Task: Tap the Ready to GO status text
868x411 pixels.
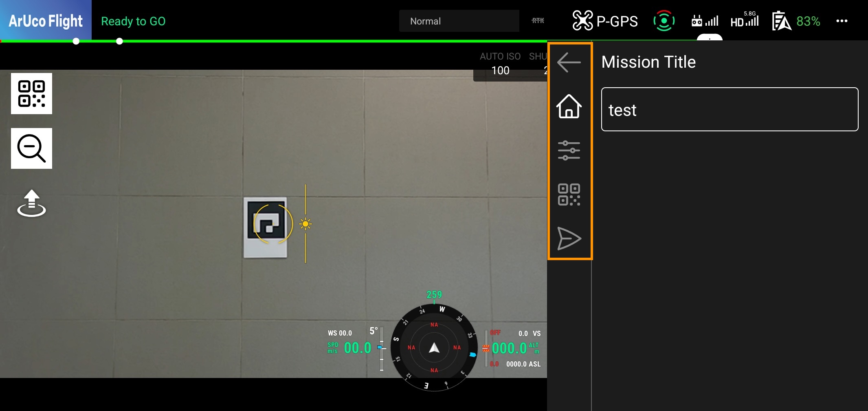Action: pyautogui.click(x=134, y=21)
